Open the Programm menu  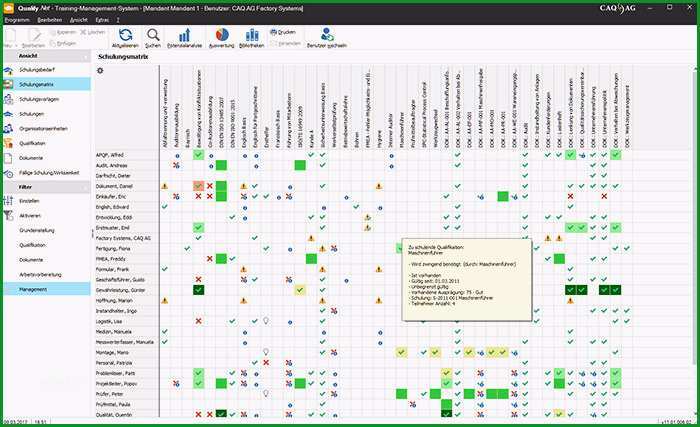(x=17, y=20)
